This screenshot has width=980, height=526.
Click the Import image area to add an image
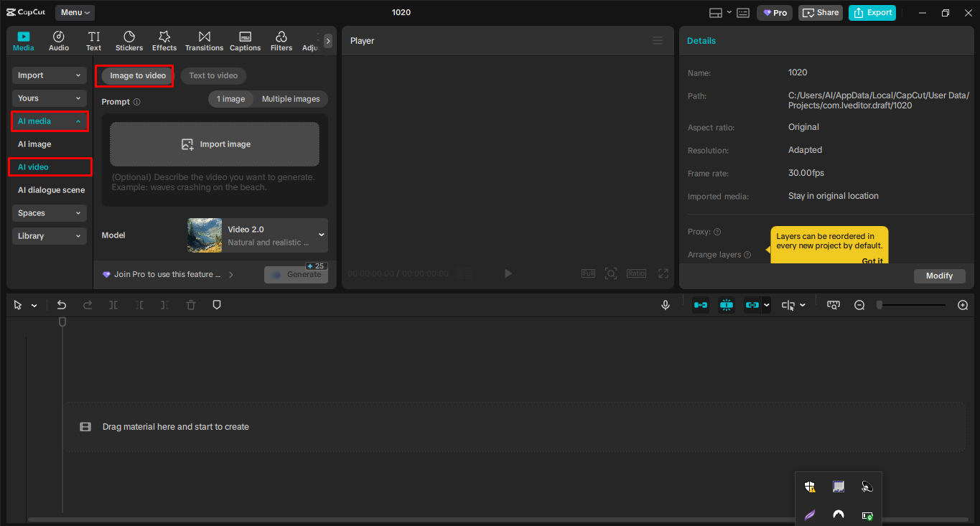214,144
